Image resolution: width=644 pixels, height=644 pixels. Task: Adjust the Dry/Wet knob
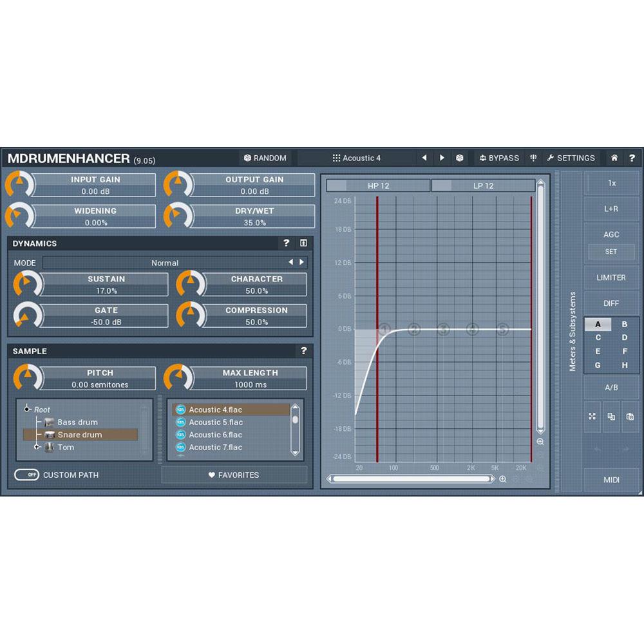[x=175, y=215]
